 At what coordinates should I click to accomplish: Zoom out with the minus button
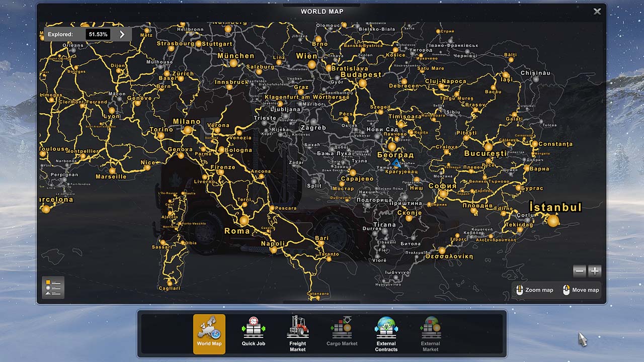pos(580,271)
